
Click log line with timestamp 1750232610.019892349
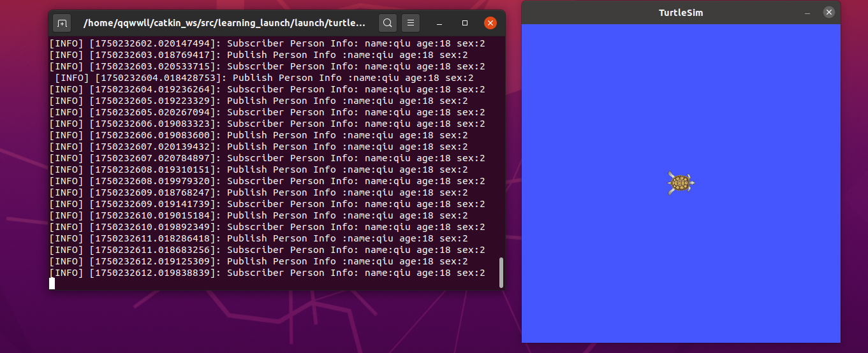(267, 227)
